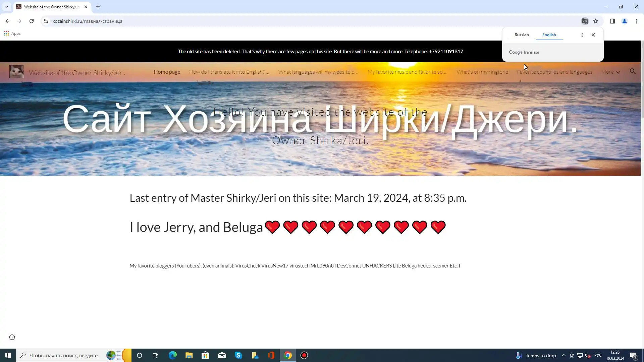
Task: Switch translation to Russian
Action: tap(522, 35)
